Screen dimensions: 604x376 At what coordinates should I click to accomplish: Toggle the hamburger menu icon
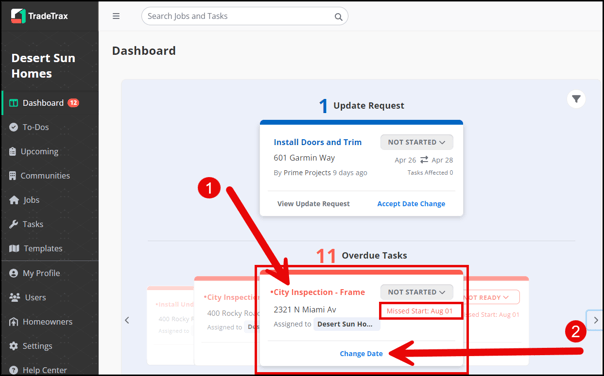(116, 16)
